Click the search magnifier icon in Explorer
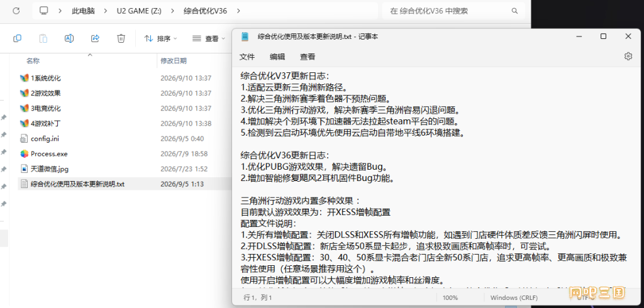644x308 pixels. pyautogui.click(x=514, y=11)
